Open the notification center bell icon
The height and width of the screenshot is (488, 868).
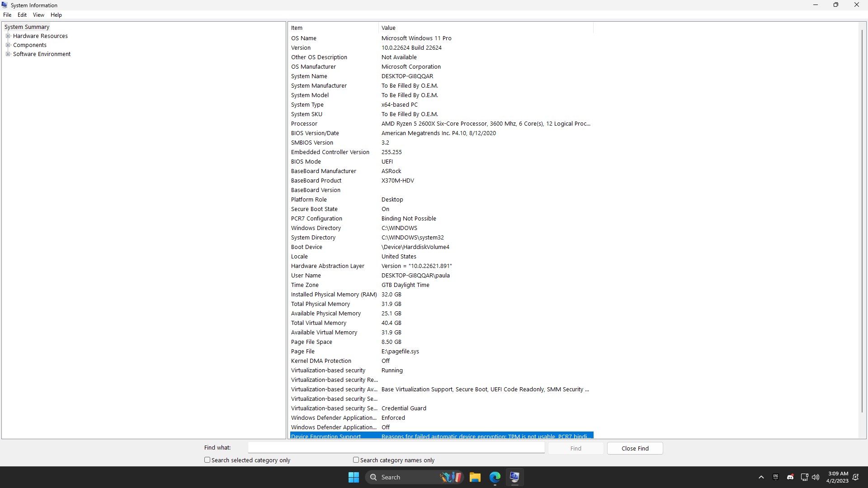(856, 477)
